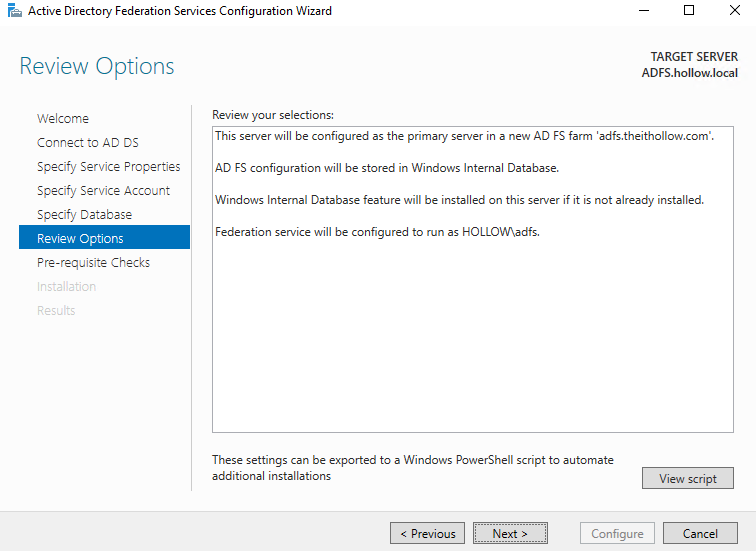Click the TARGET SERVER label
The width and height of the screenshot is (756, 551).
click(x=694, y=57)
